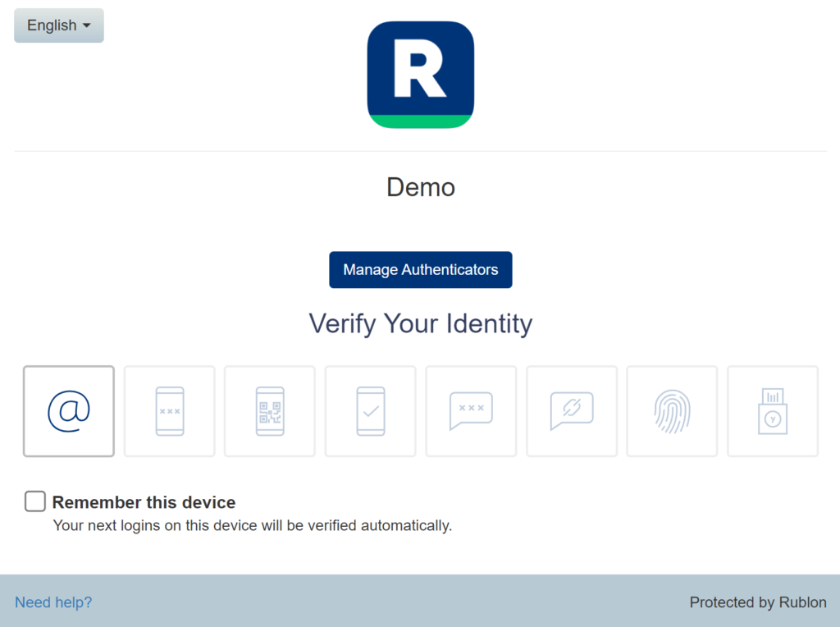Screen dimensions: 840x627
Task: Open Manage Authenticators
Action: [421, 269]
